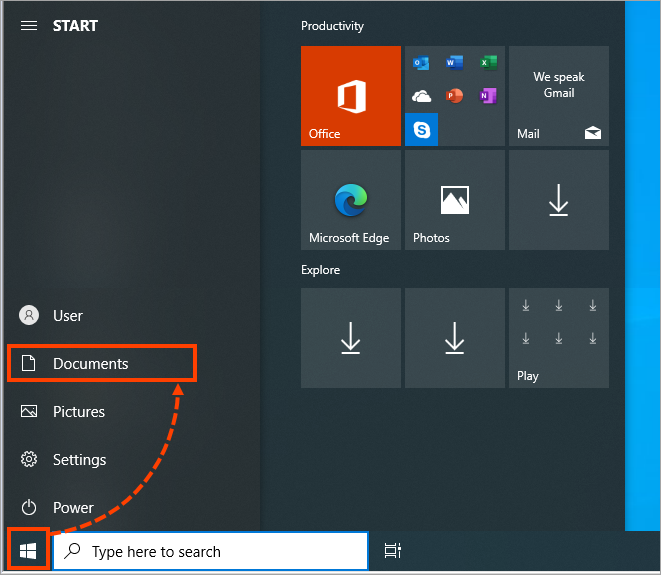Open the Mail tile
Image resolution: width=661 pixels, height=575 pixels.
pyautogui.click(x=559, y=96)
